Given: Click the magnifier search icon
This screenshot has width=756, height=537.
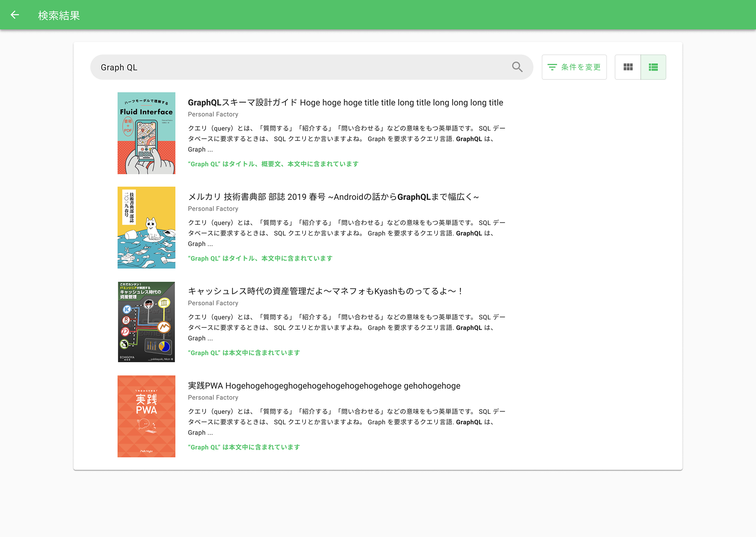Looking at the screenshot, I should pyautogui.click(x=517, y=67).
